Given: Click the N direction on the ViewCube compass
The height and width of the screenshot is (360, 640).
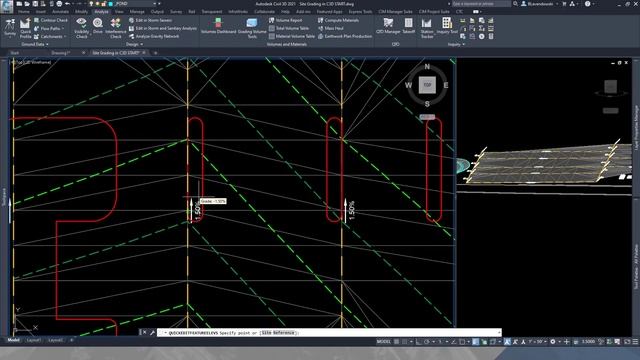Looking at the screenshot, I should [x=427, y=66].
